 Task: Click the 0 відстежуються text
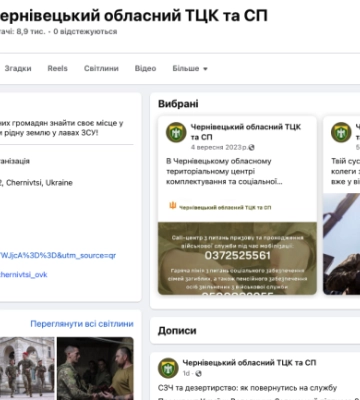(85, 32)
